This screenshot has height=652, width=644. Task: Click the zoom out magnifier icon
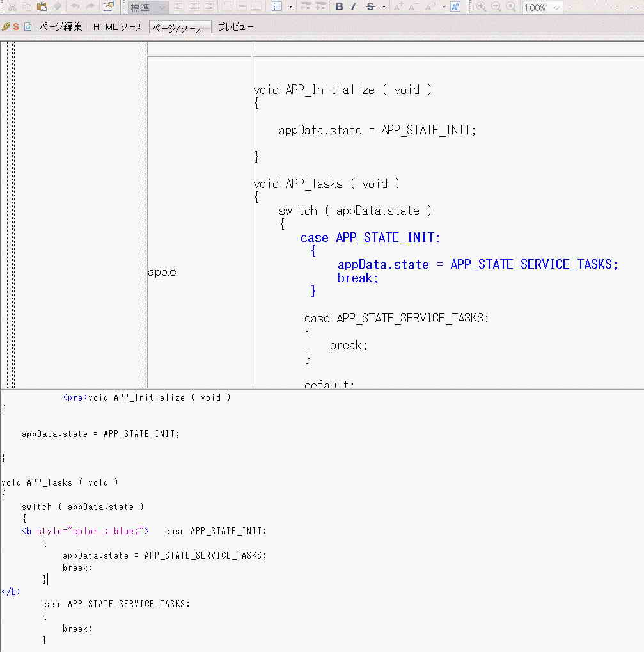pyautogui.click(x=496, y=7)
